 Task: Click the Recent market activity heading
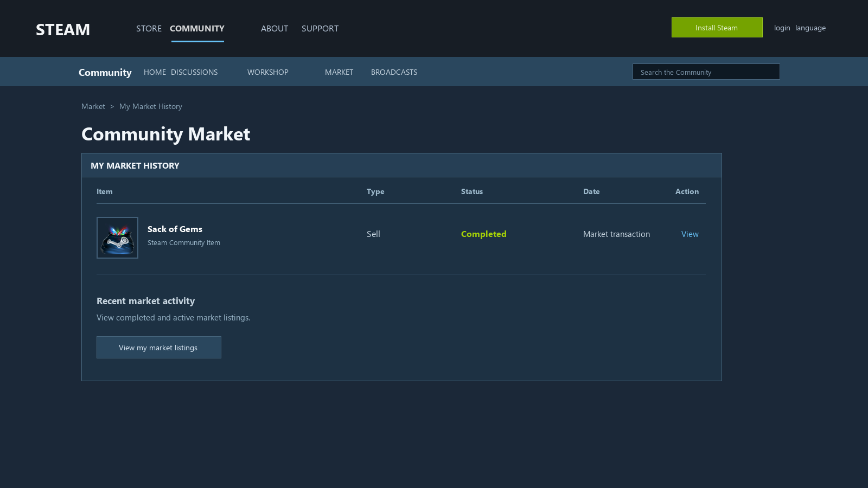145,301
